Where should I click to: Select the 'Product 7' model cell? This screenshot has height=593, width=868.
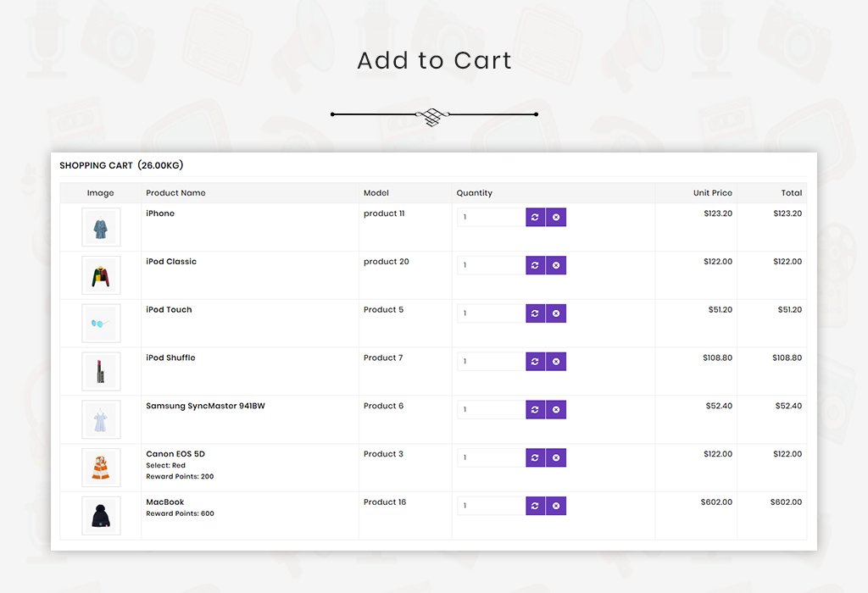click(x=383, y=357)
